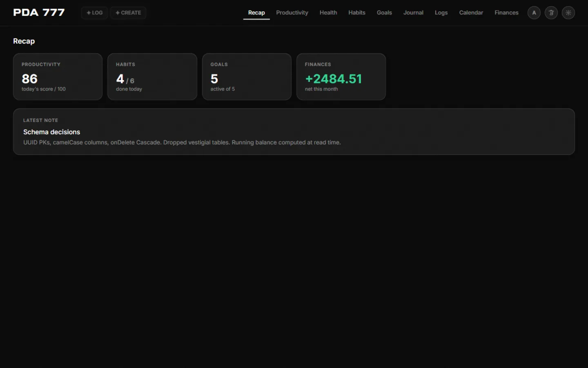The height and width of the screenshot is (368, 588).
Task: Open the Finances tab
Action: tap(506, 13)
